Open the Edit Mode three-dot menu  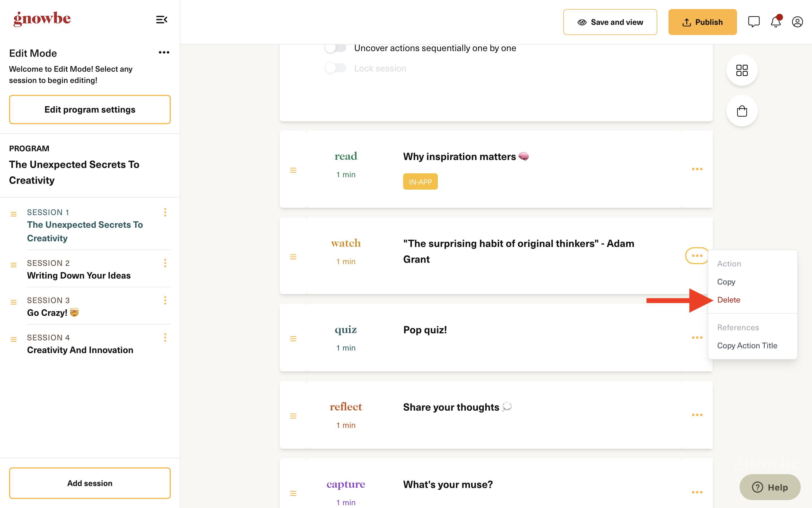[x=164, y=52]
